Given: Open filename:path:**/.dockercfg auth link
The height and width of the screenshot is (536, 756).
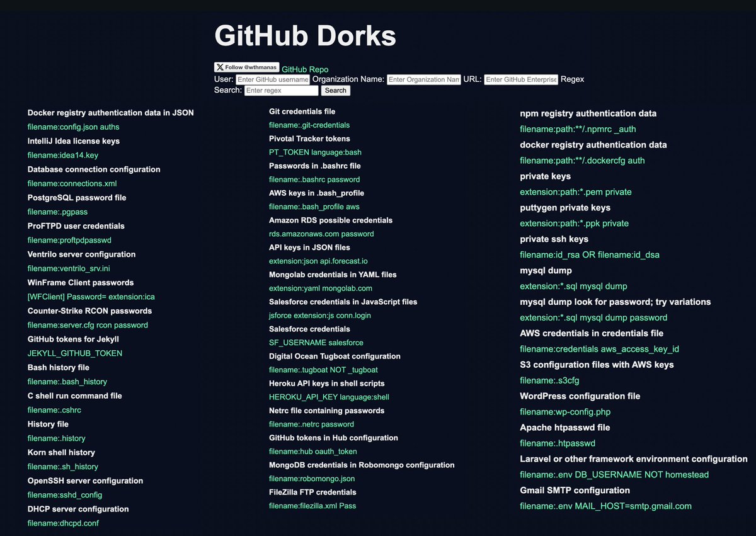Looking at the screenshot, I should point(582,161).
